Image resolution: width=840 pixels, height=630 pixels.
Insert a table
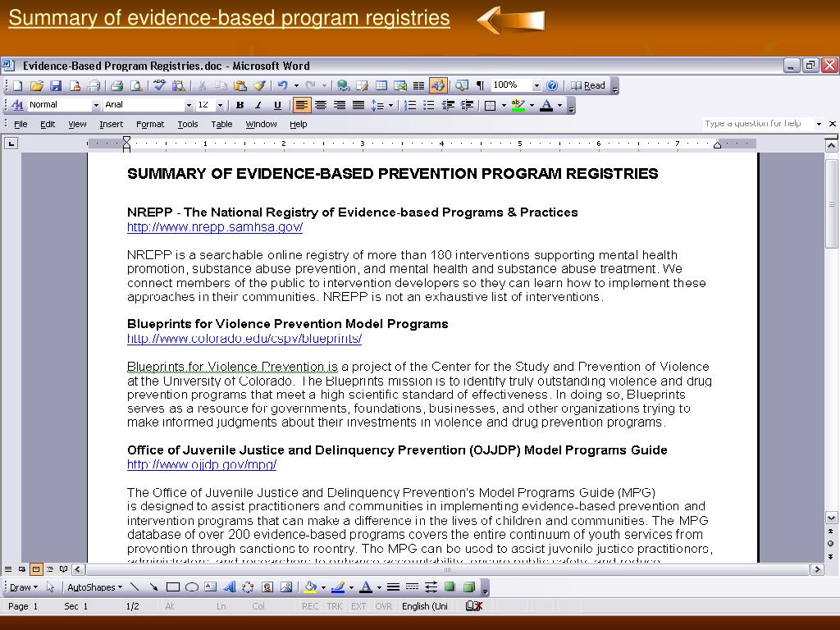[x=381, y=85]
